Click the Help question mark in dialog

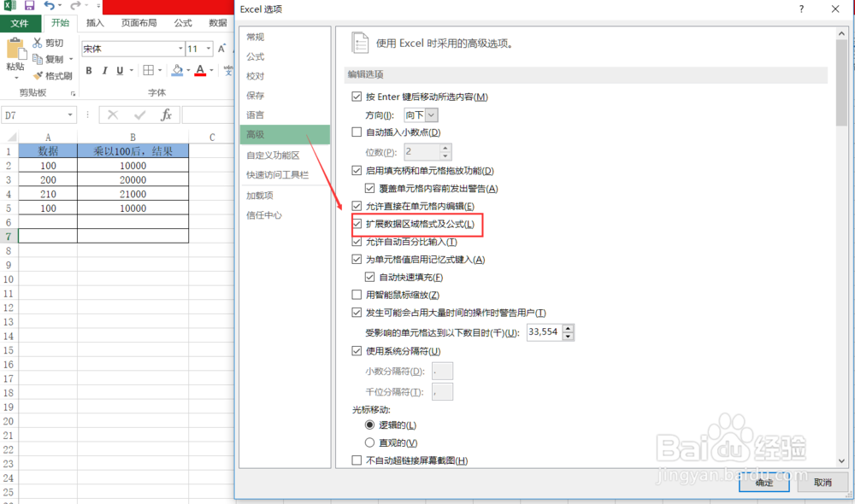pos(801,9)
